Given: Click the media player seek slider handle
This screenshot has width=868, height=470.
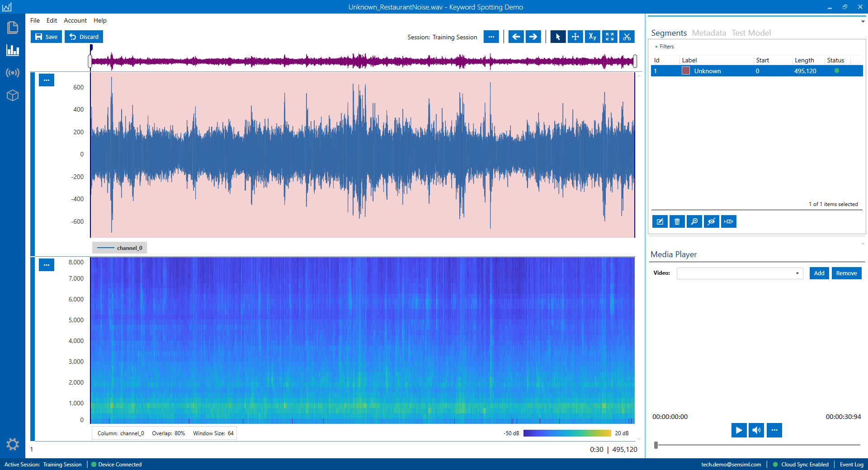Looking at the screenshot, I should (656, 445).
